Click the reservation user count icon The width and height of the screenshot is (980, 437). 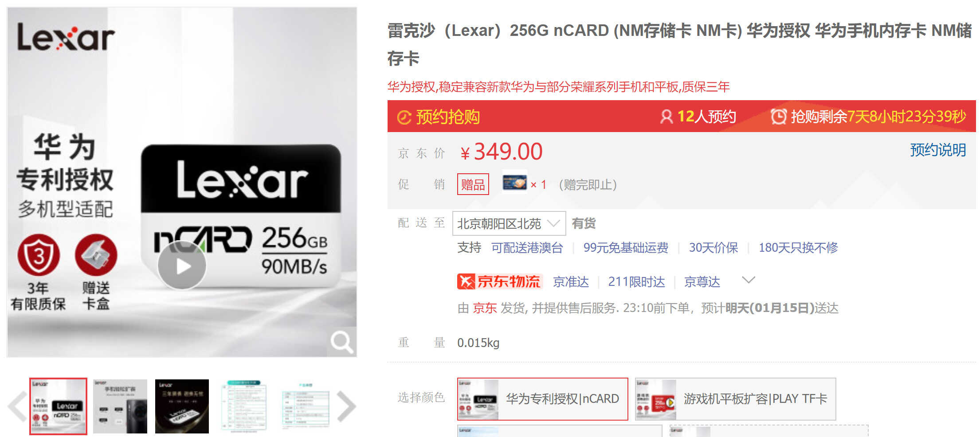click(666, 117)
